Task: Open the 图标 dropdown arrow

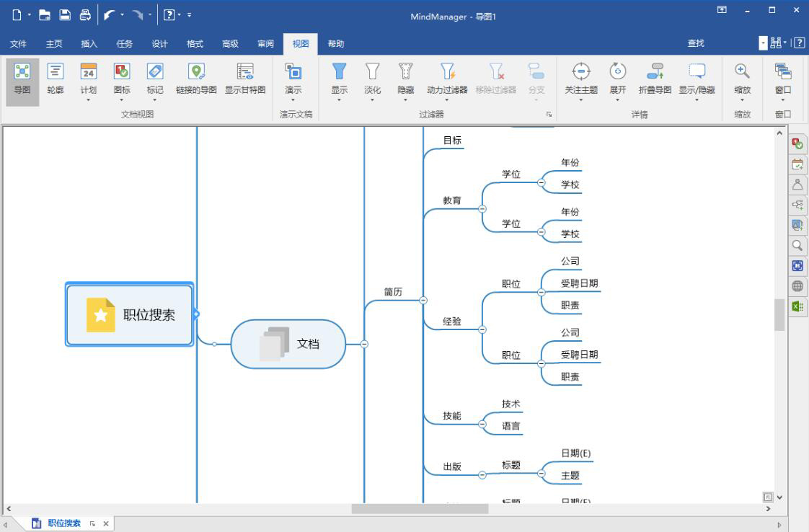Action: pos(121,99)
